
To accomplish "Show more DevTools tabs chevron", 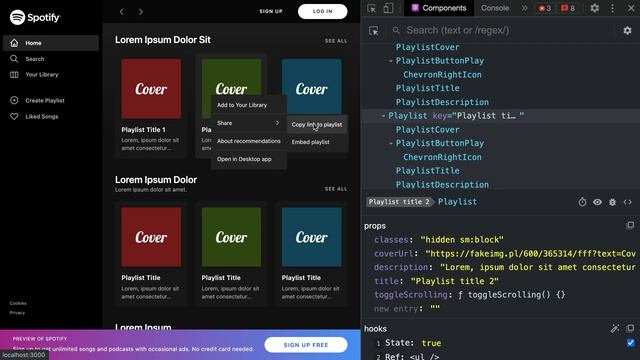I will pos(524,8).
